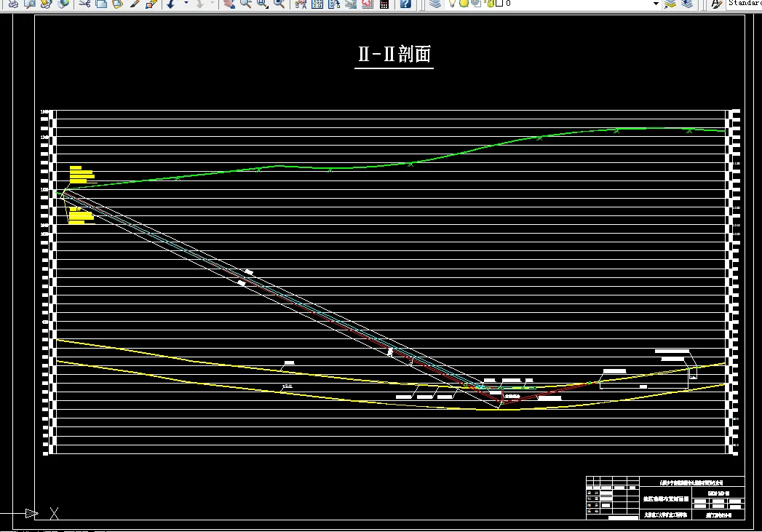Open the Block Editor icon
The image size is (762, 532).
151,4
